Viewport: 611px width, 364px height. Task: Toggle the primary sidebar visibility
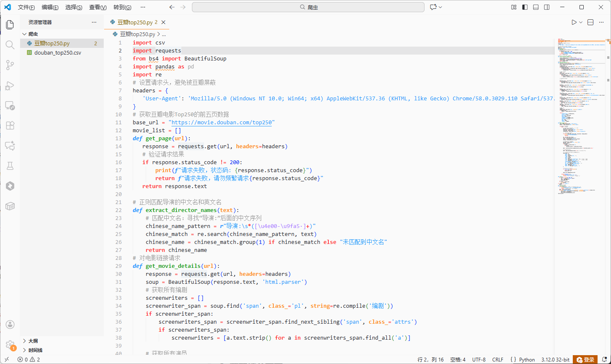tap(525, 7)
